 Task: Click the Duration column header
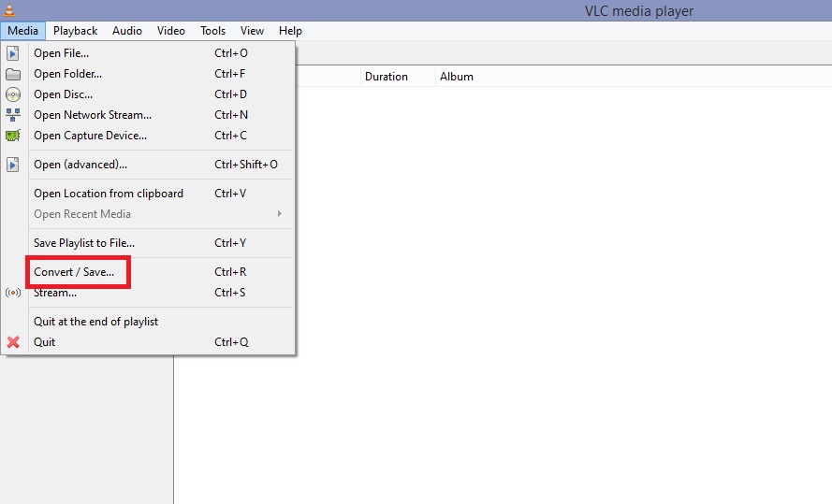point(398,77)
